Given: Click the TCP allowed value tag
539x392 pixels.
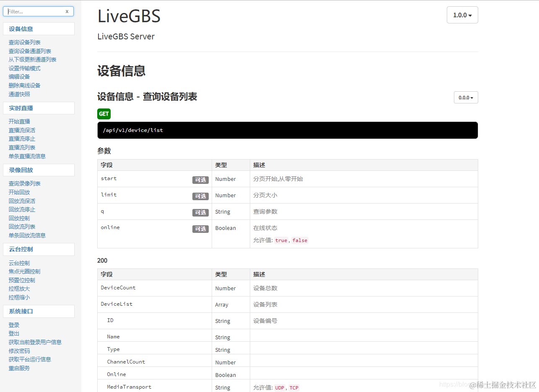Looking at the screenshot, I should click(x=294, y=388).
